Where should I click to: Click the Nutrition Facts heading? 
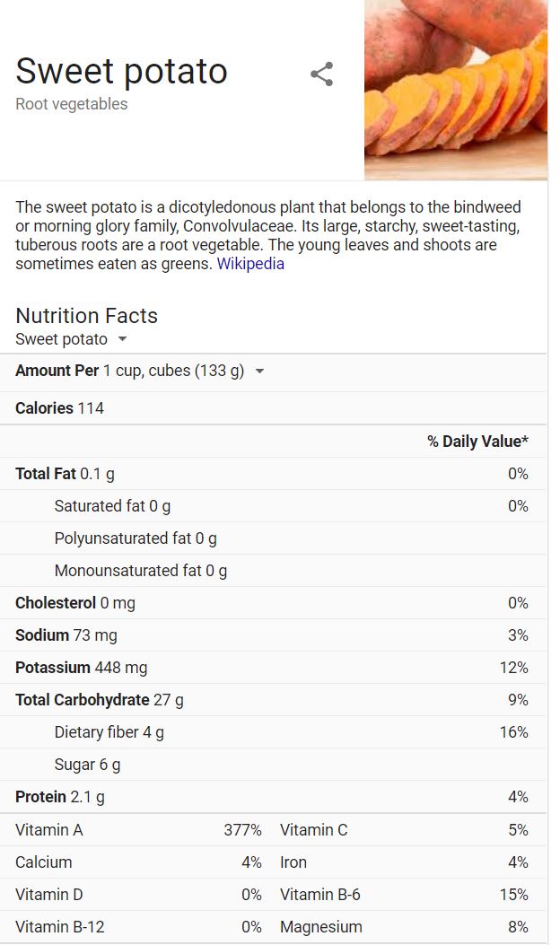pyautogui.click(x=87, y=316)
